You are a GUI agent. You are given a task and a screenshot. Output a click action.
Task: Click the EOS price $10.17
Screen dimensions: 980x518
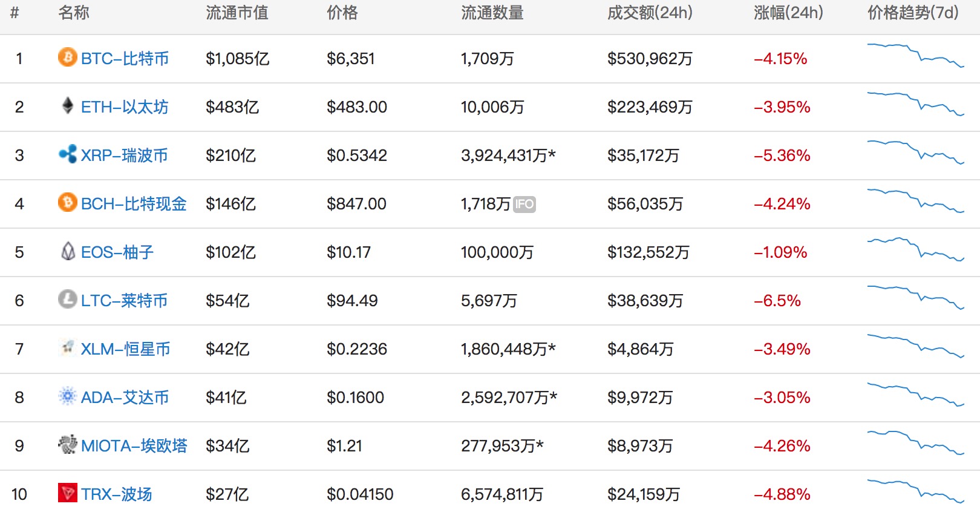click(349, 252)
